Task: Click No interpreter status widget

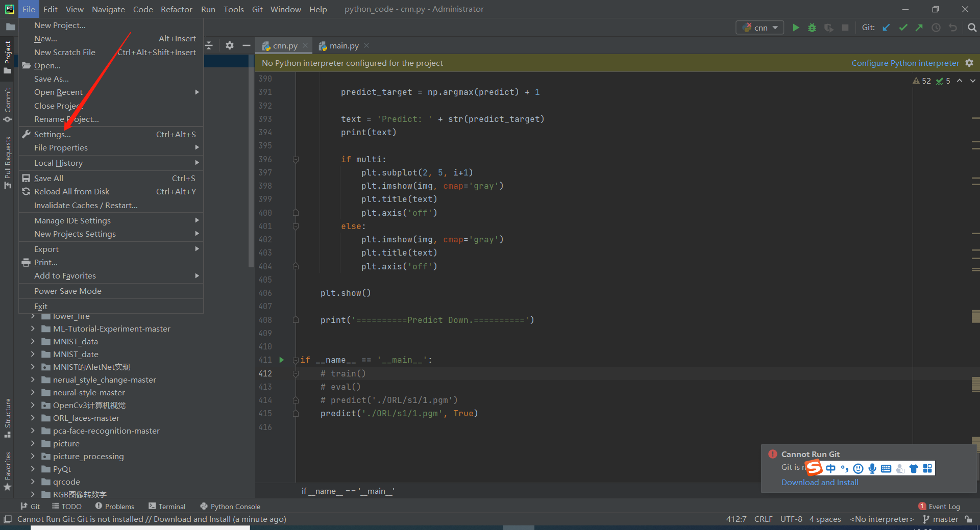Action: coord(882,519)
